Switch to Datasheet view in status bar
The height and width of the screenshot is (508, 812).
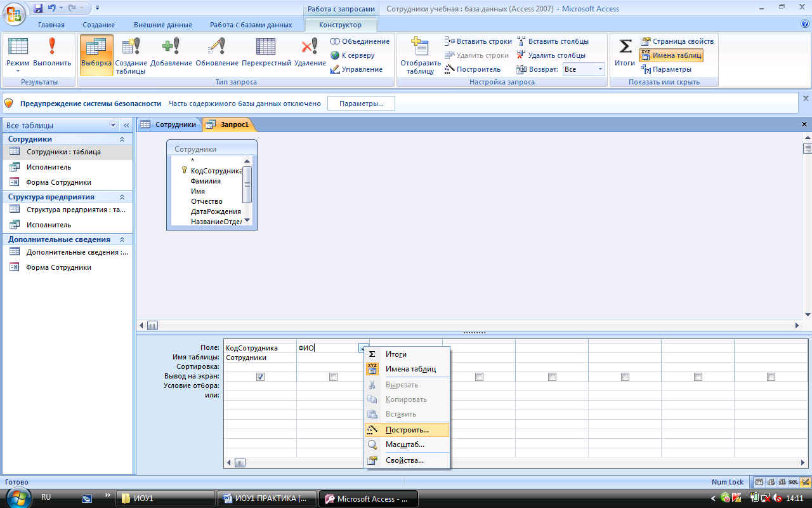(759, 483)
